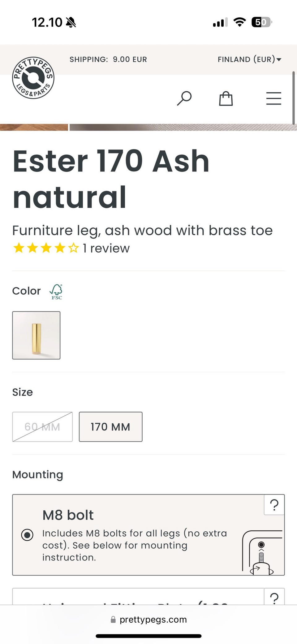Tap the silent mode bell icon

(71, 22)
